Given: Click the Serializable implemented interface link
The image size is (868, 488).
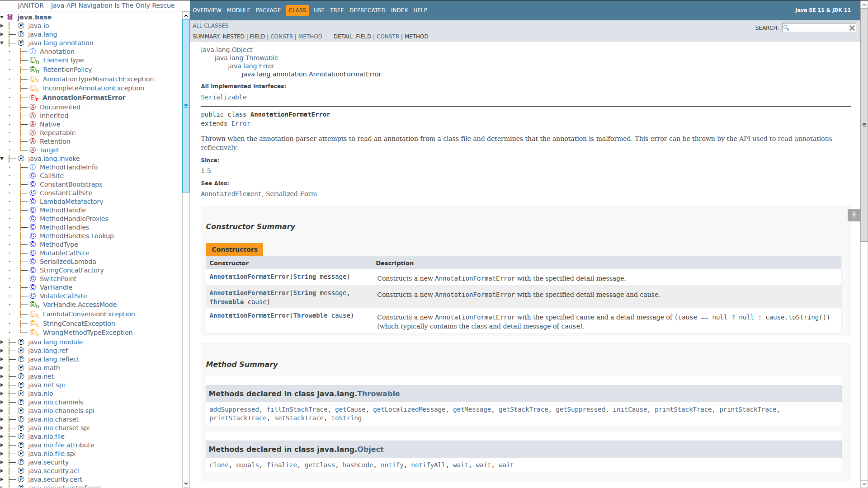Looking at the screenshot, I should coord(223,97).
